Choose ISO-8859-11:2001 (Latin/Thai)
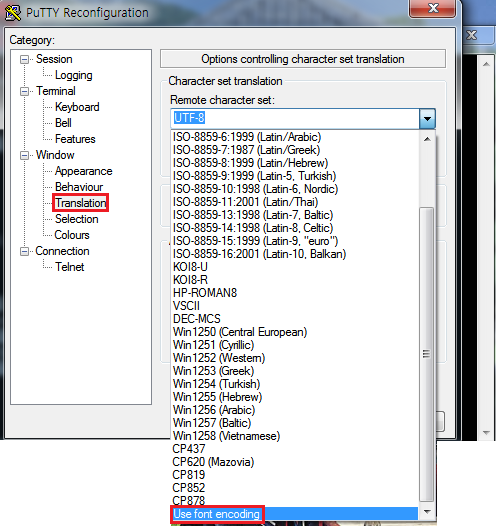496x526 pixels. pos(295,202)
